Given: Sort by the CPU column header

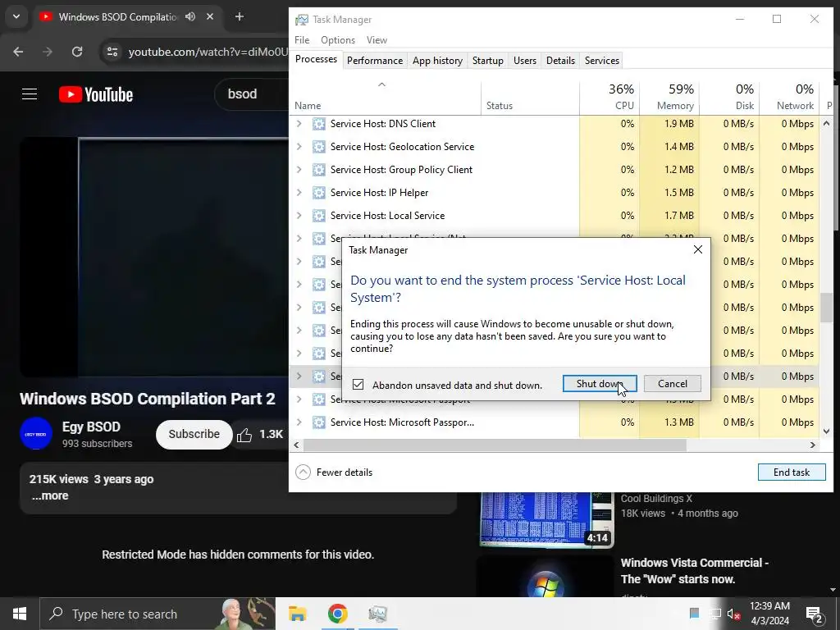Looking at the screenshot, I should tap(609, 97).
